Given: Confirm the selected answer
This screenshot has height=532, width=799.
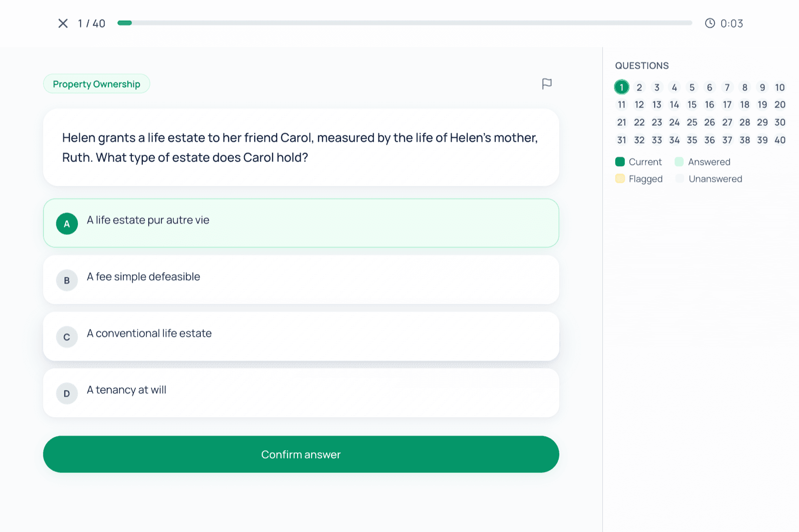Looking at the screenshot, I should [301, 454].
